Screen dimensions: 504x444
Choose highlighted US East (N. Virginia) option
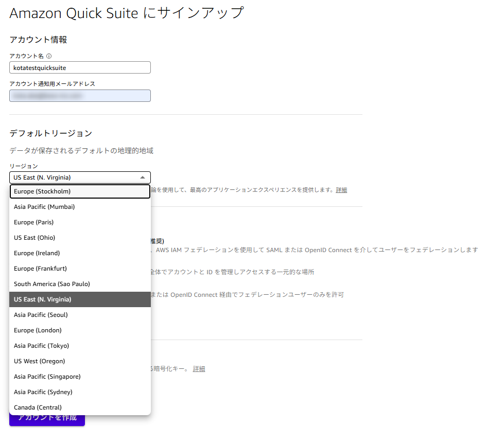point(80,299)
